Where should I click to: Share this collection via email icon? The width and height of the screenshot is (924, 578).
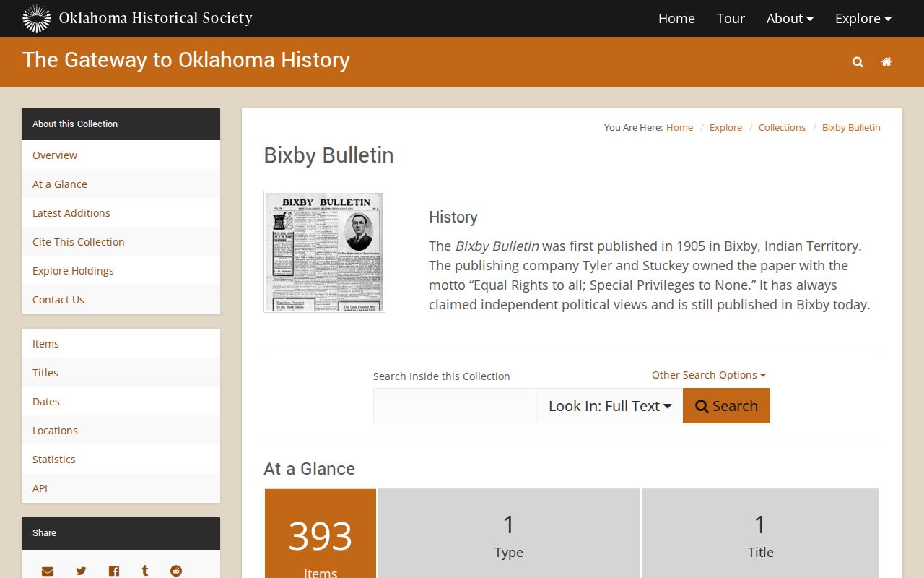48,571
